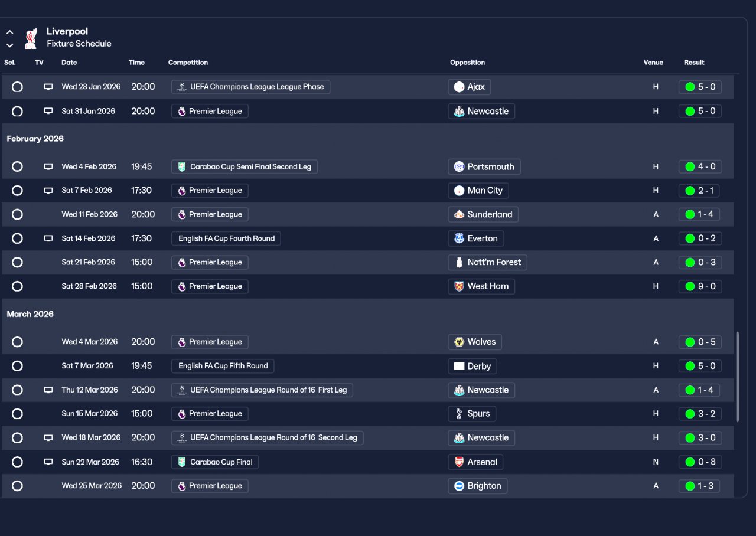
Task: Click the Sel. column header
Action: point(10,63)
